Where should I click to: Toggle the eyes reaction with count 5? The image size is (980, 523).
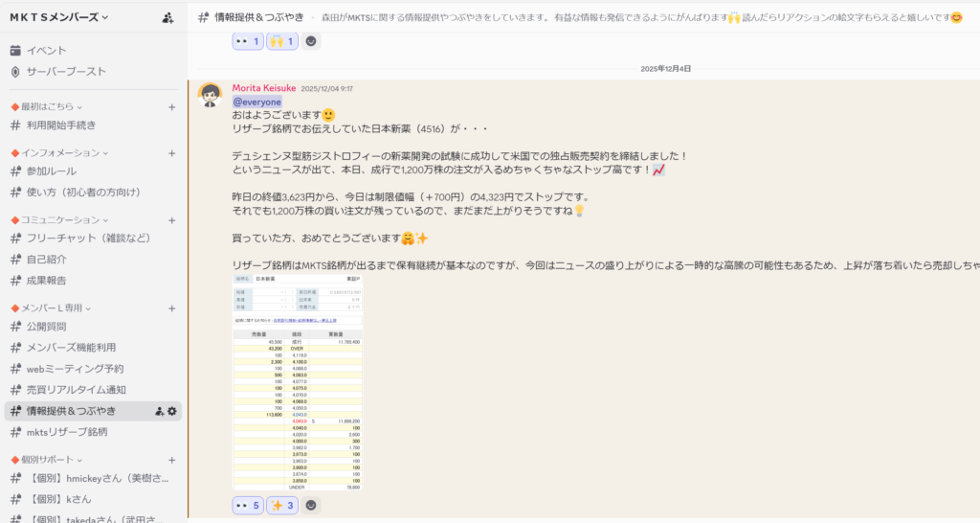(248, 505)
